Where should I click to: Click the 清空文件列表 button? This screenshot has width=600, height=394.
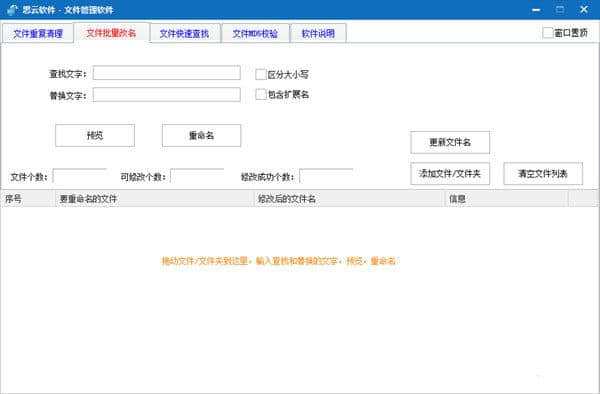pos(543,174)
